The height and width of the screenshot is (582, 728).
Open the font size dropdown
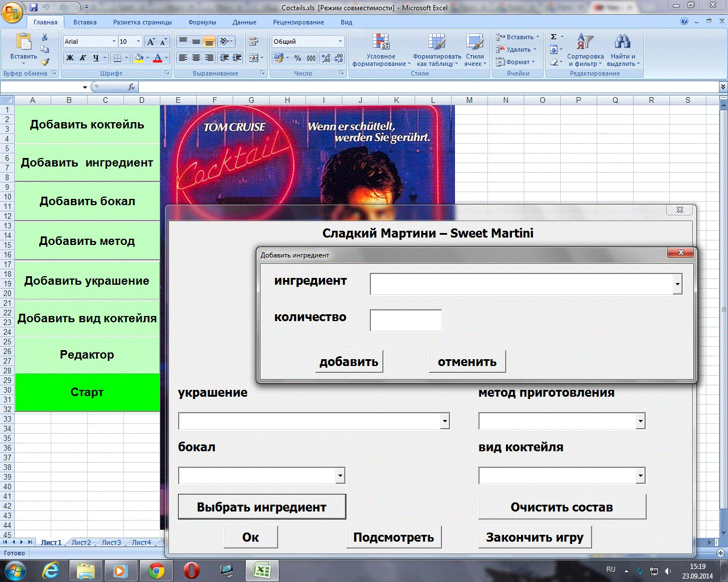tap(138, 41)
